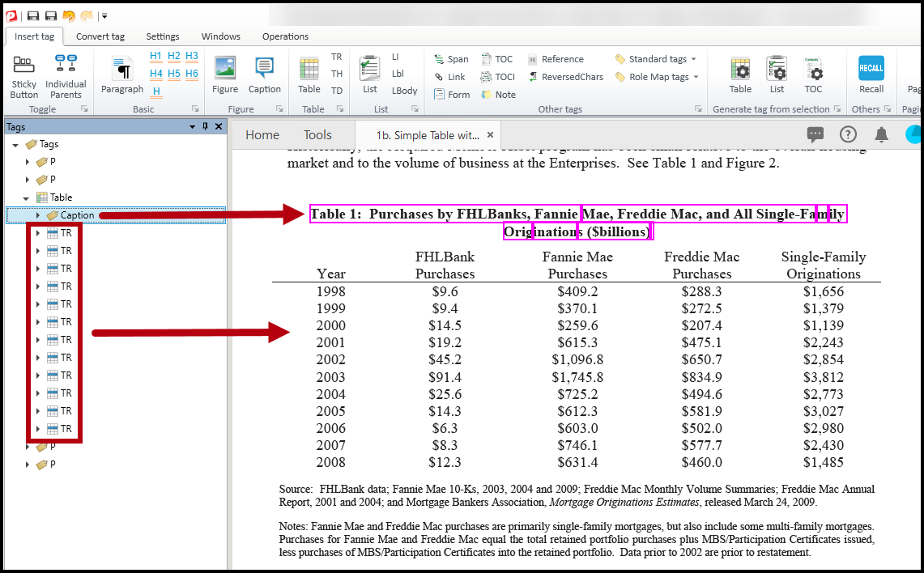
Task: Switch to the Convert tag ribbon tab
Action: coord(100,36)
